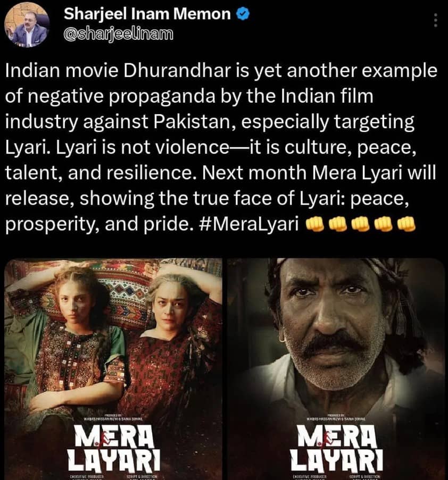448x480 pixels.
Task: Click the middle fist emoji of the five
Action: [361, 224]
